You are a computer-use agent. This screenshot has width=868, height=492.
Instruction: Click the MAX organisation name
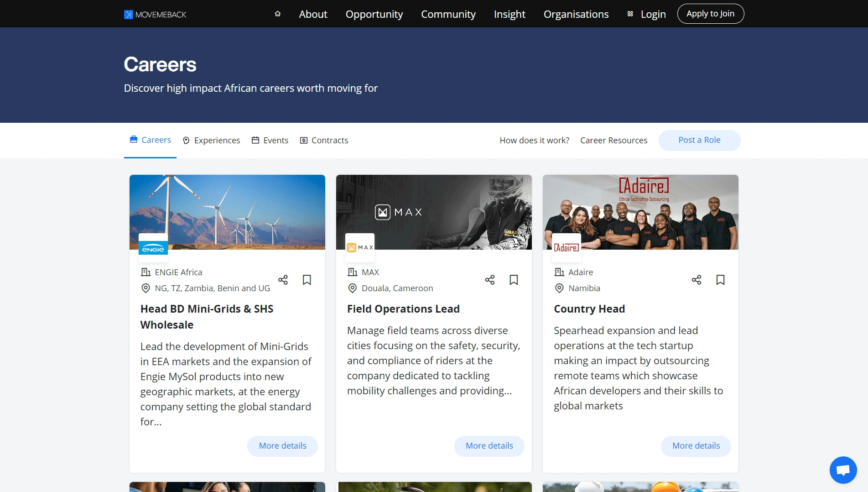pos(370,272)
